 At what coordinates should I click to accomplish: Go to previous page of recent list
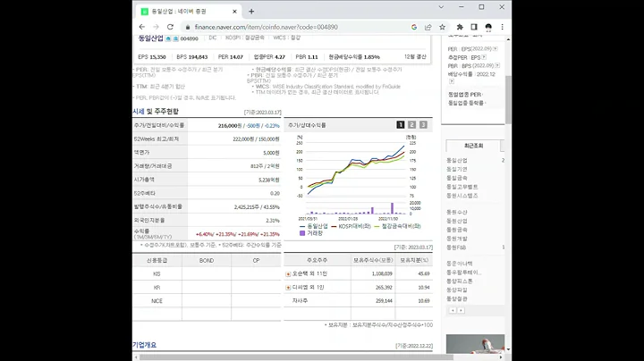pyautogui.click(x=453, y=311)
